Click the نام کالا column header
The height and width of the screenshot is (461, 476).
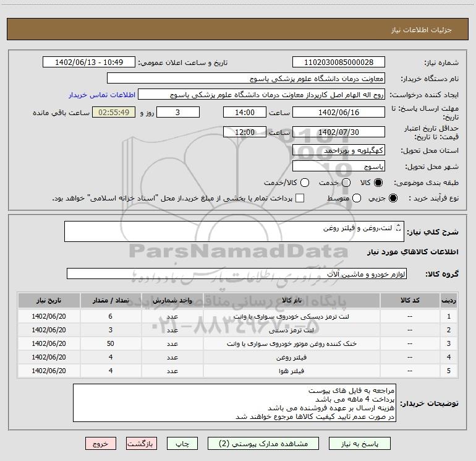tap(291, 300)
